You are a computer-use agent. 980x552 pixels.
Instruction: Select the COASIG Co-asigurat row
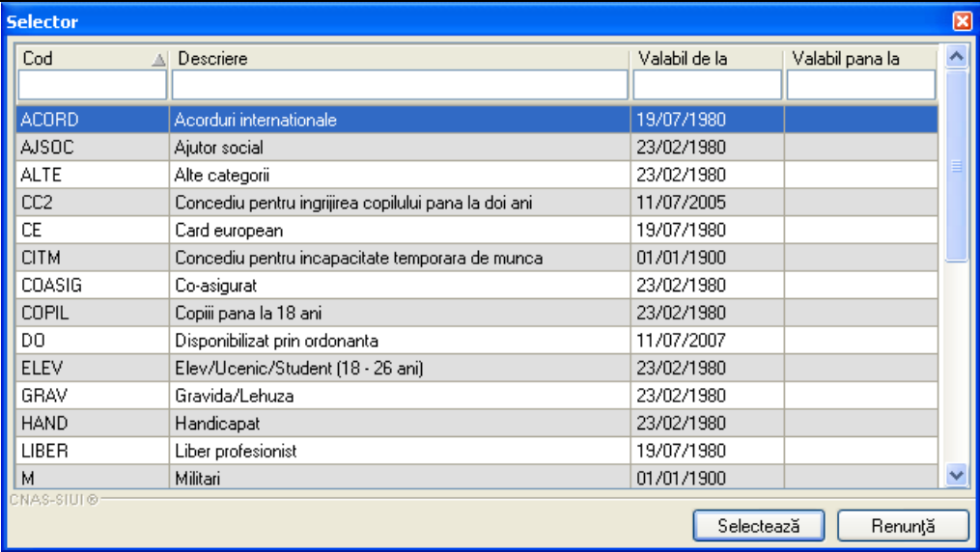pyautogui.click(x=477, y=286)
